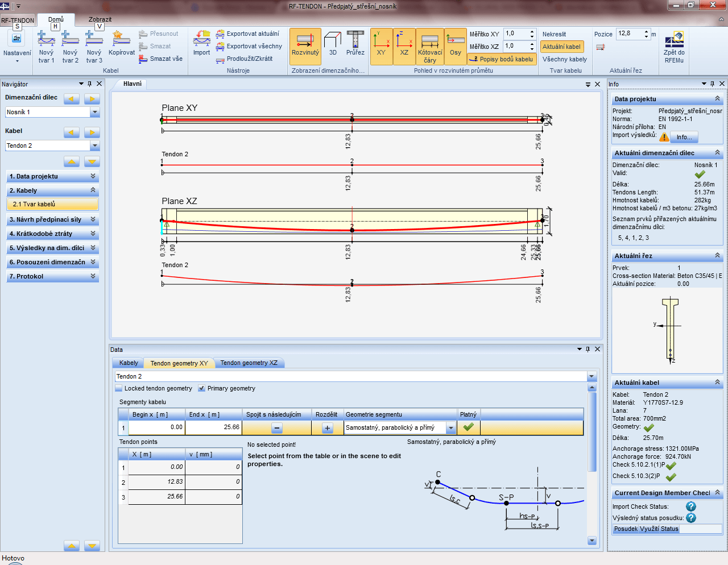728x565 pixels.
Task: Open 2.1 Tvar kabelů navigator item
Action: [x=52, y=205]
